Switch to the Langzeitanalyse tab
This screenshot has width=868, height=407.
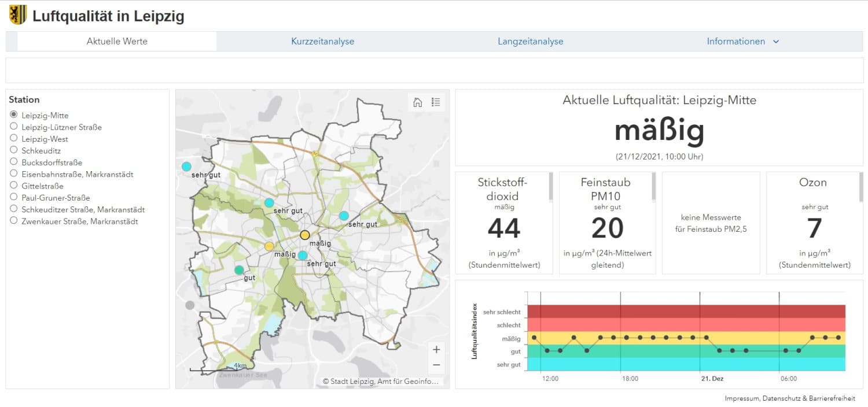point(530,42)
